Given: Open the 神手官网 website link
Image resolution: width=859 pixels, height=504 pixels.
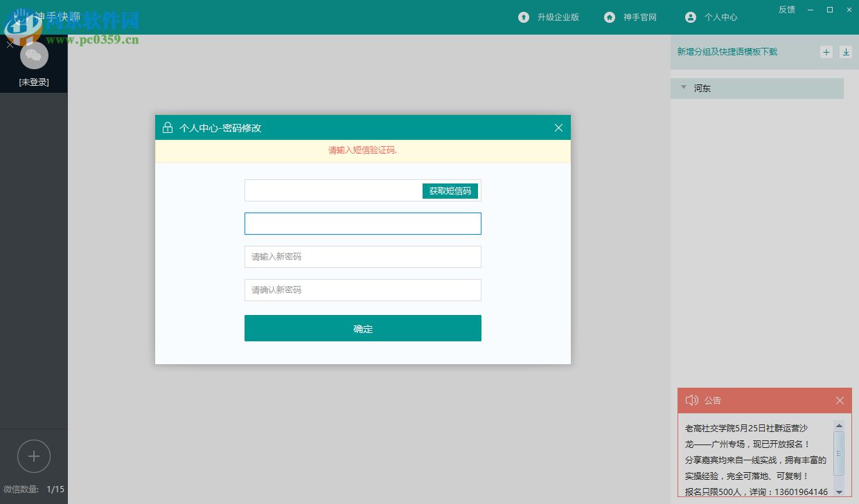Looking at the screenshot, I should [639, 17].
